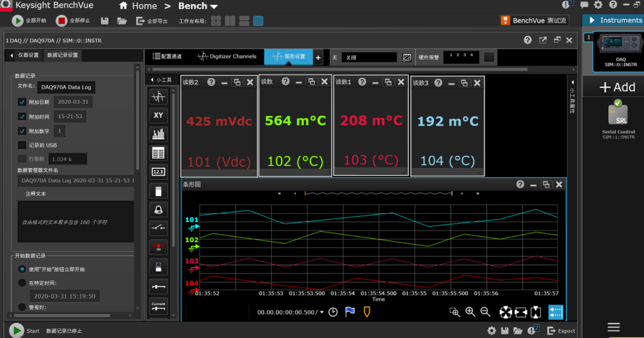The height and width of the screenshot is (338, 644).
Task: Open the settings gear in the bottom status bar
Action: [491, 331]
